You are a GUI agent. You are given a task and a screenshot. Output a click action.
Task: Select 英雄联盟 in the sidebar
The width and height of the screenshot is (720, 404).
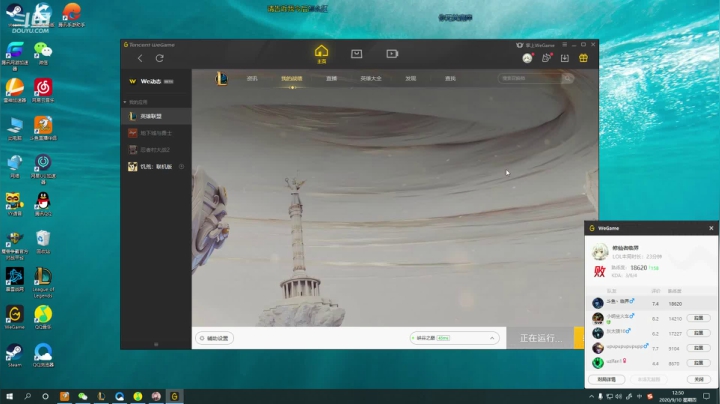coord(156,116)
